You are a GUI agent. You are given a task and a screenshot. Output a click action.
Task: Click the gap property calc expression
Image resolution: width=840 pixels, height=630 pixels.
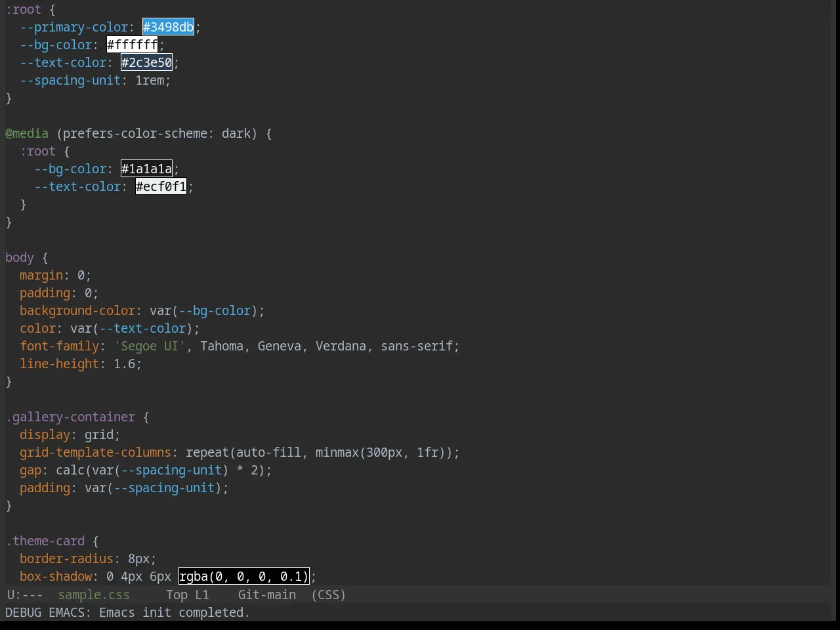point(160,470)
